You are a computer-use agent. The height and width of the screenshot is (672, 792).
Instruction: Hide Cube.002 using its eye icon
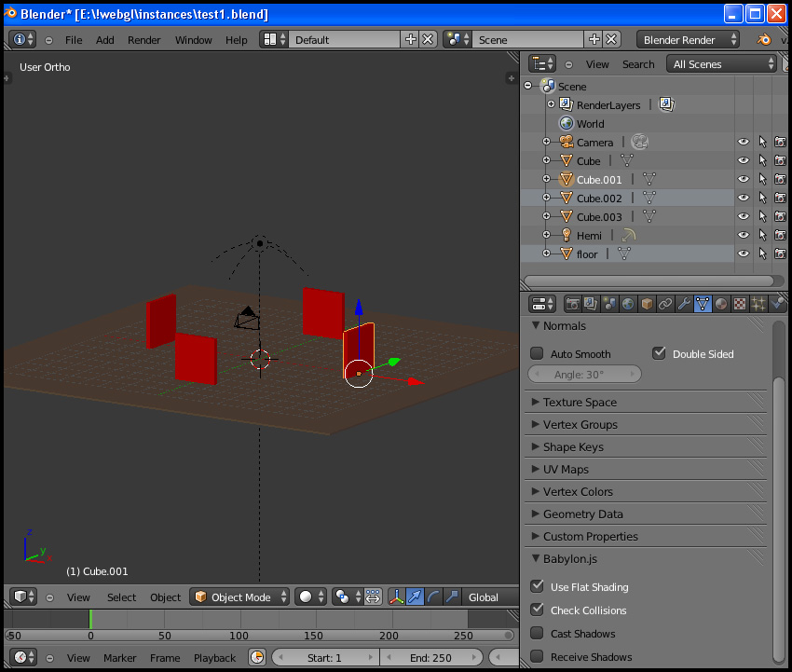[744, 199]
